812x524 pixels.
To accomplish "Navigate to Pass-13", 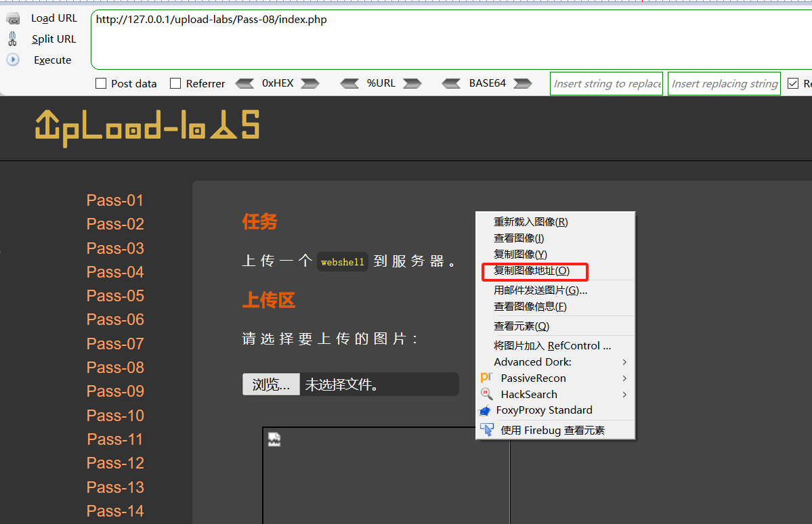I will click(115, 487).
